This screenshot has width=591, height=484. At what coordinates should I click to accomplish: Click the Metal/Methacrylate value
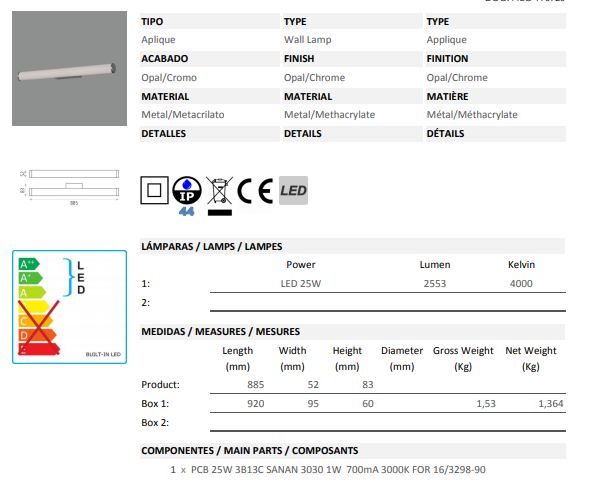pos(329,115)
